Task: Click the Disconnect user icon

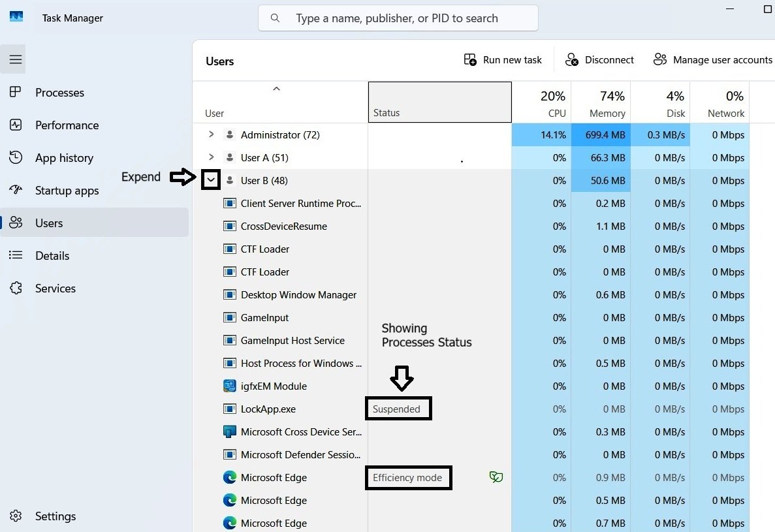Action: (x=572, y=60)
